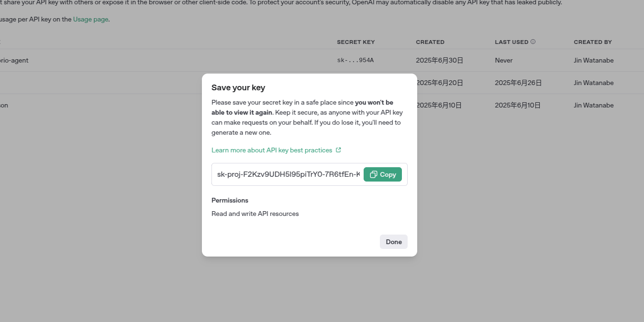Click the SECRET KEY column header
The height and width of the screenshot is (322, 644).
[x=355, y=42]
